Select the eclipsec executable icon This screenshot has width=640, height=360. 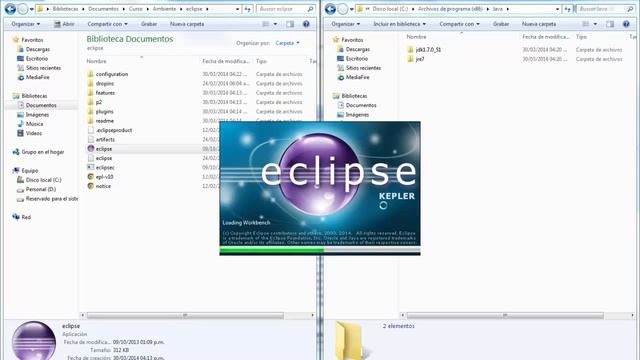click(91, 167)
